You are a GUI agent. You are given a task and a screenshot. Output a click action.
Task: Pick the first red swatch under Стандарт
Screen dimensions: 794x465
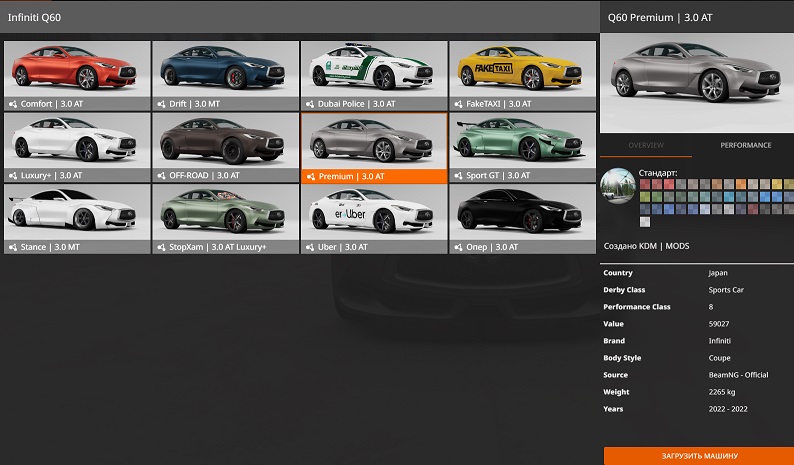(645, 184)
